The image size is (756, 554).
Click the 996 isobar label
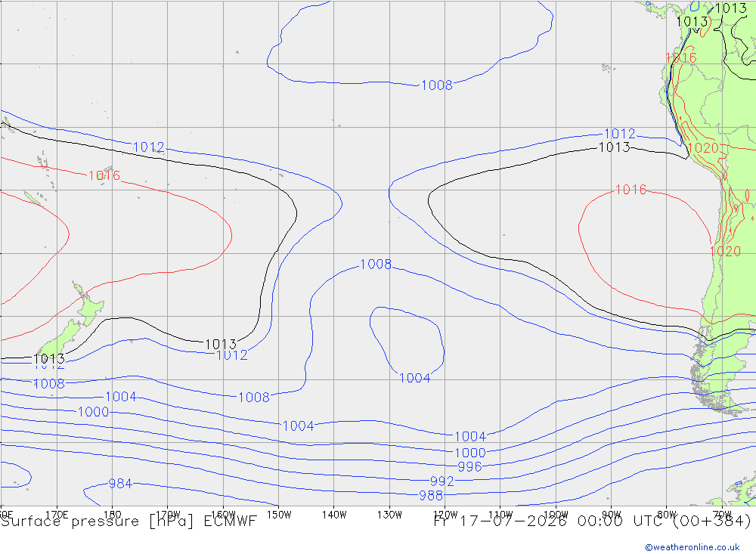[x=469, y=467]
